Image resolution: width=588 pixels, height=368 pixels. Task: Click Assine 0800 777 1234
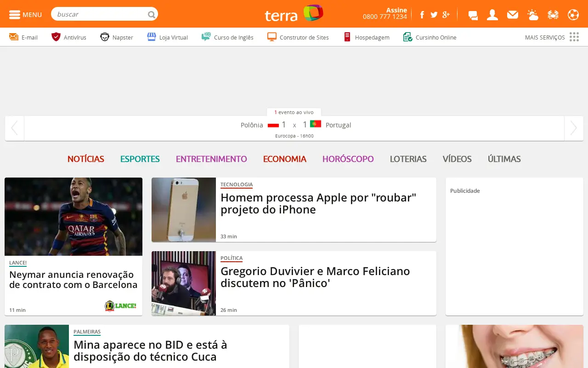[385, 13]
